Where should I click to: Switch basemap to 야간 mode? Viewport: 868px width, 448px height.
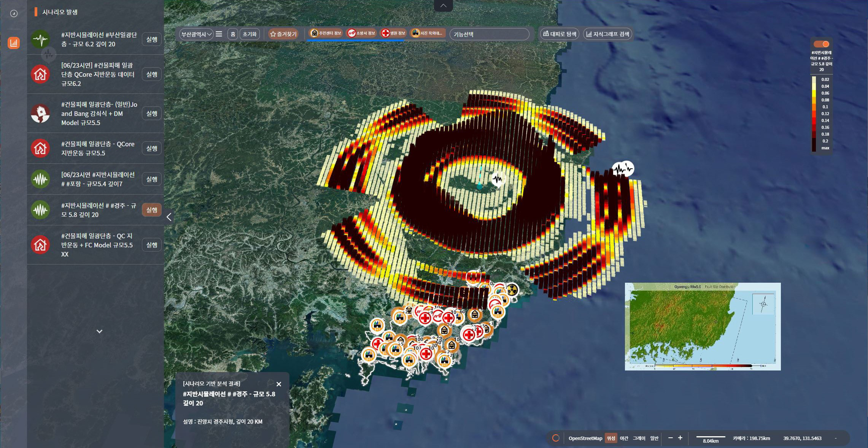624,438
